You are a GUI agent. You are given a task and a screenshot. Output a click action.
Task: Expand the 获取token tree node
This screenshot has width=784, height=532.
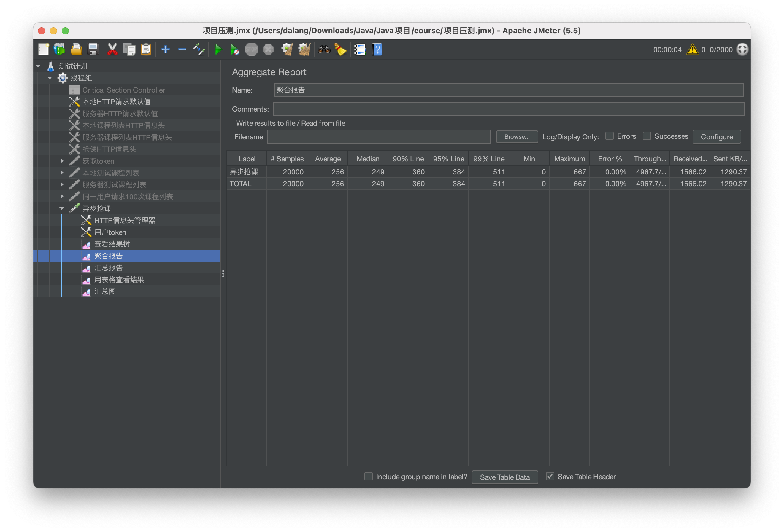click(x=62, y=161)
